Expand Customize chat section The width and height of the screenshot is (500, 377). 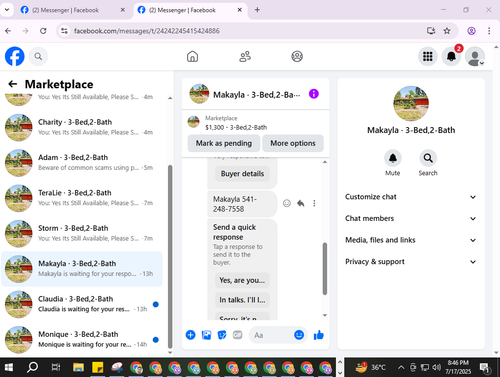pyautogui.click(x=411, y=197)
